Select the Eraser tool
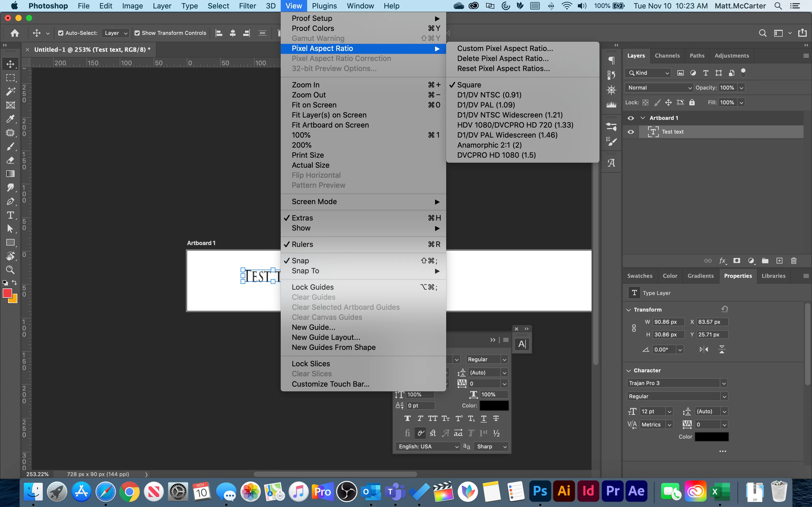Image resolution: width=812 pixels, height=507 pixels. click(x=10, y=160)
